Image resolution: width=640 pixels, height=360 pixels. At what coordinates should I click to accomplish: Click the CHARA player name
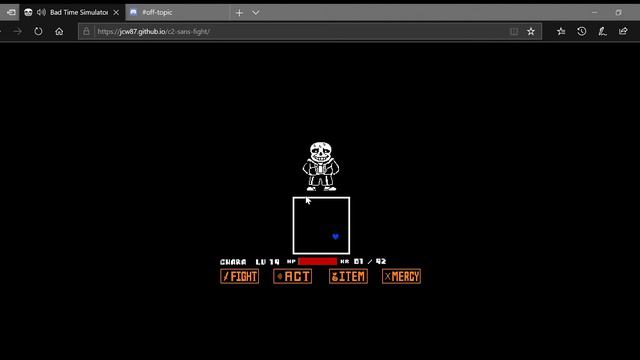(233, 262)
